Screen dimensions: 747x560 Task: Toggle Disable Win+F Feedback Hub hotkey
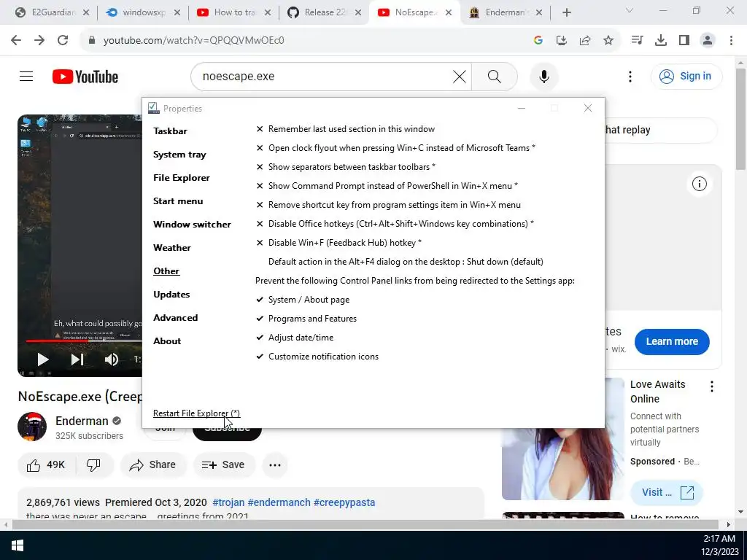[338, 243]
